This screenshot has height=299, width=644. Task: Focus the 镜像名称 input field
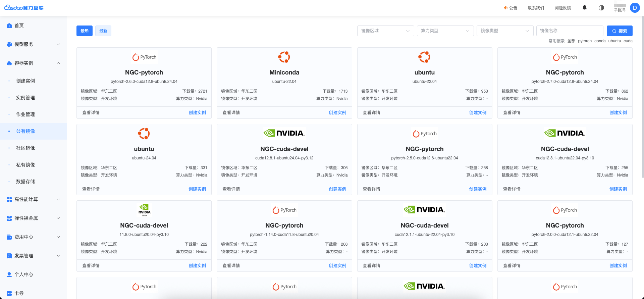point(570,31)
